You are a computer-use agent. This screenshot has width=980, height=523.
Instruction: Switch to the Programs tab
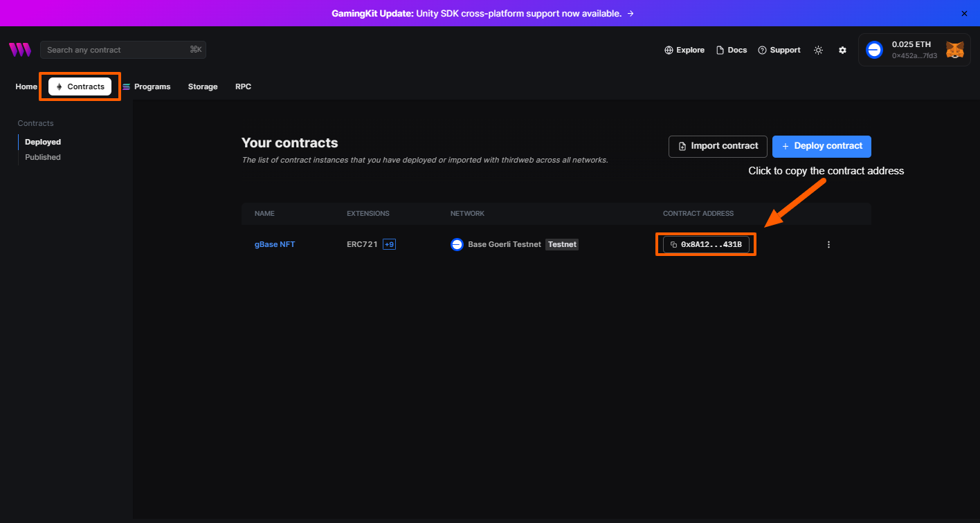[146, 86]
